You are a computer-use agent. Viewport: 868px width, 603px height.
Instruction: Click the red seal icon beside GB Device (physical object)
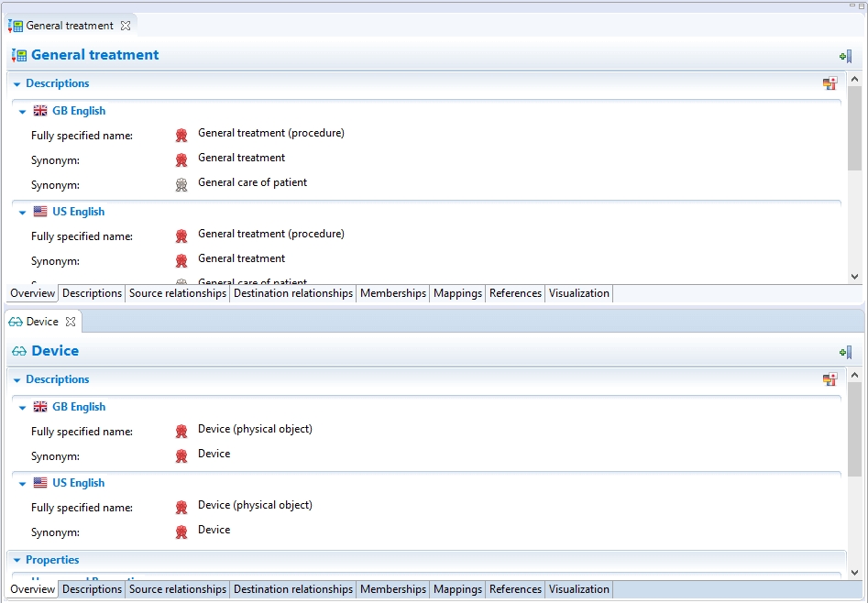click(181, 431)
